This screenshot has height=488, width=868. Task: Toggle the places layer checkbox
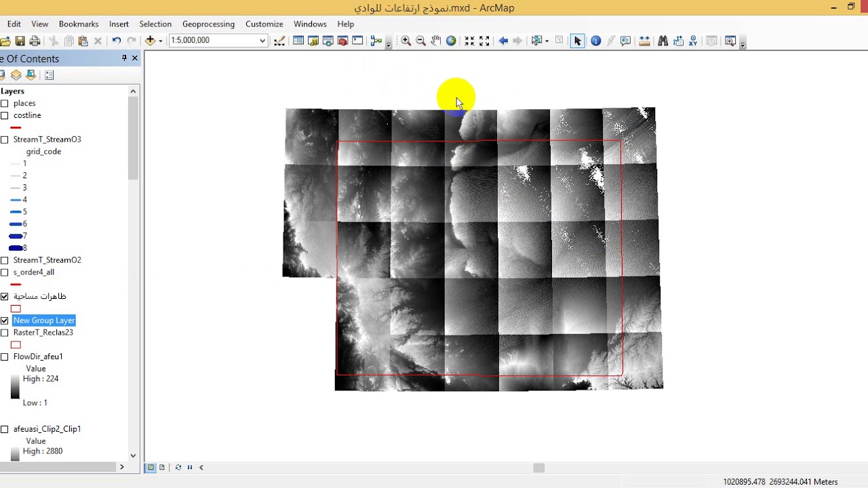5,104
